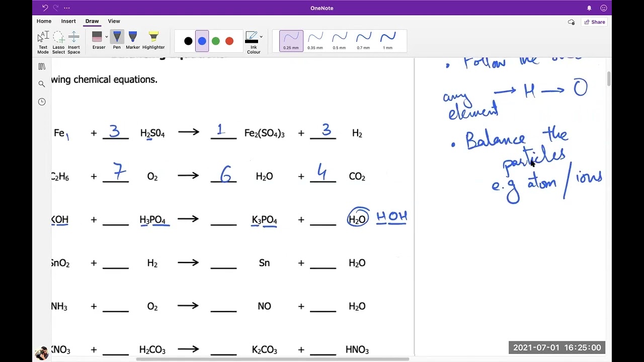644x362 pixels.
Task: Click the K3PO4 product formula
Action: coord(264,220)
